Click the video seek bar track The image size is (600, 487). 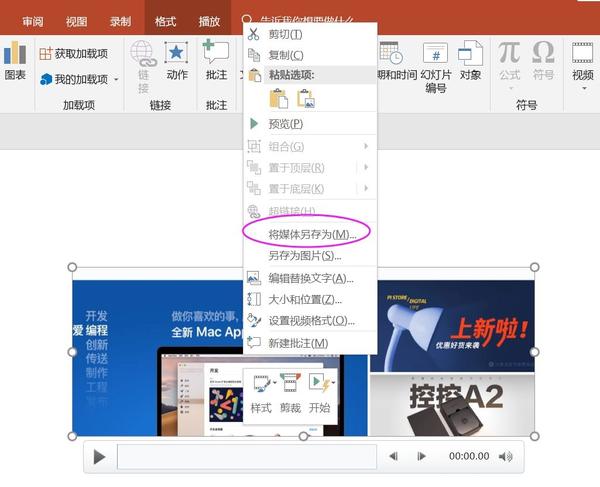point(246,457)
